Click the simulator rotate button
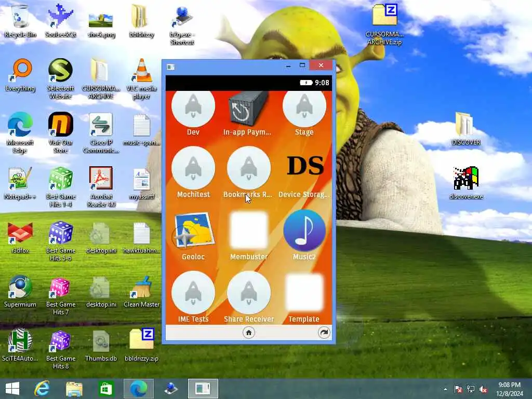The image size is (532, 399). 324,332
